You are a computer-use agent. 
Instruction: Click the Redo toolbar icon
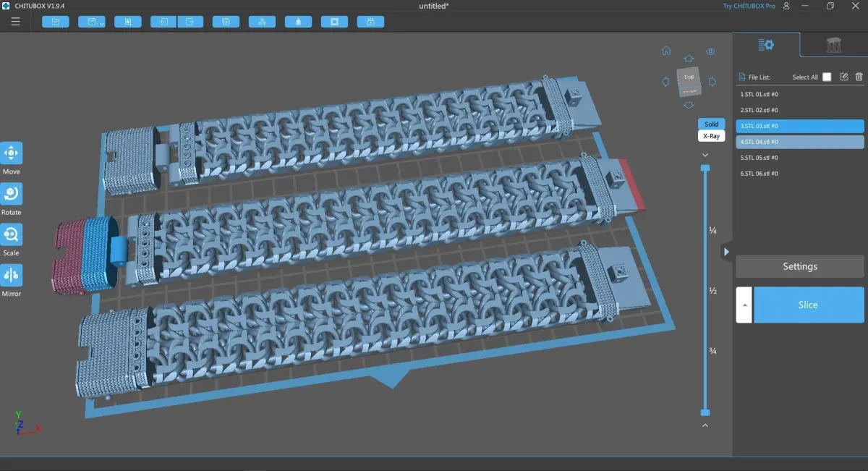[x=190, y=22]
